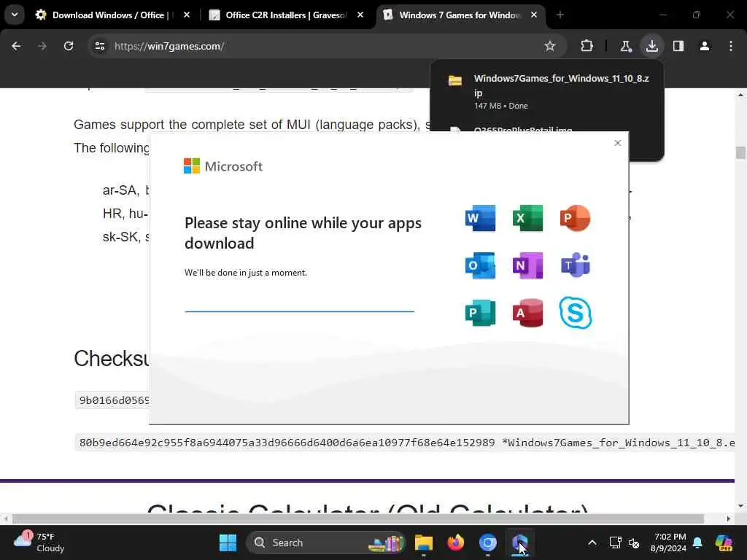Image resolution: width=747 pixels, height=560 pixels.
Task: Click the horizontal scrollbar thumb
Action: click(x=358, y=518)
